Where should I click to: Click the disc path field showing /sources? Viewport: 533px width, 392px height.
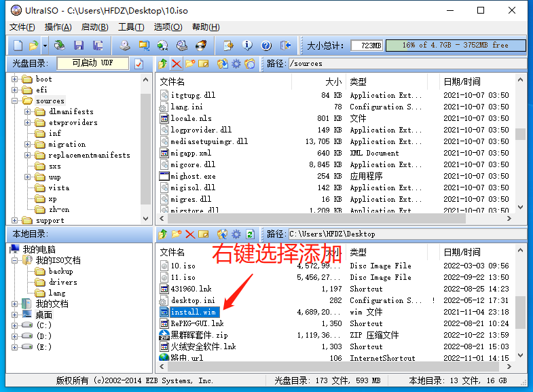click(x=407, y=64)
